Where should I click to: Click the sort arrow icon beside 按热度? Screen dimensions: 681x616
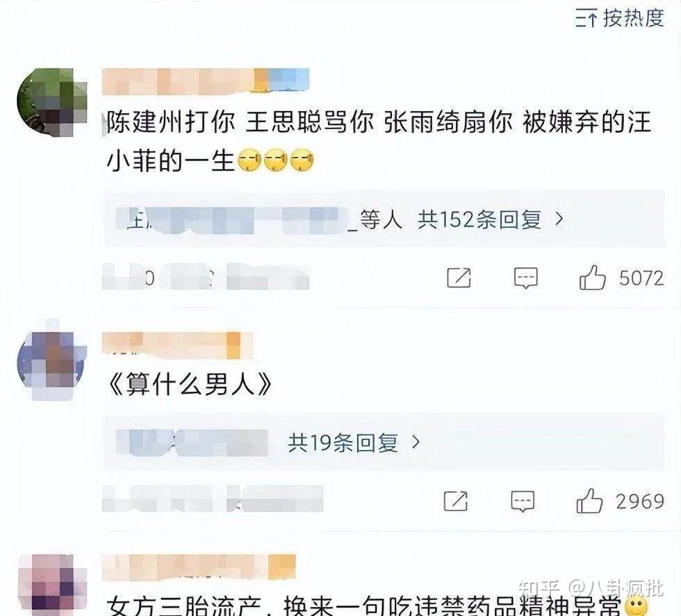click(586, 19)
